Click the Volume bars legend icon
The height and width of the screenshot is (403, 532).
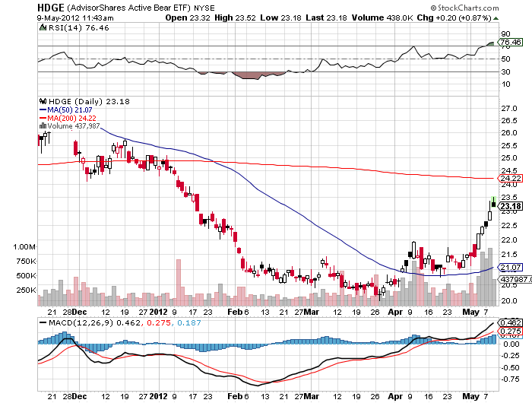43,126
